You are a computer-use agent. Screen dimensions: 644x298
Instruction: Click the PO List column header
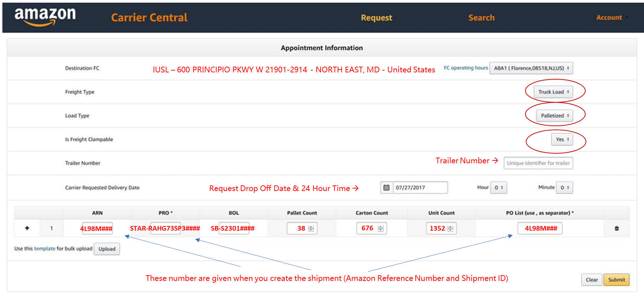(540, 213)
